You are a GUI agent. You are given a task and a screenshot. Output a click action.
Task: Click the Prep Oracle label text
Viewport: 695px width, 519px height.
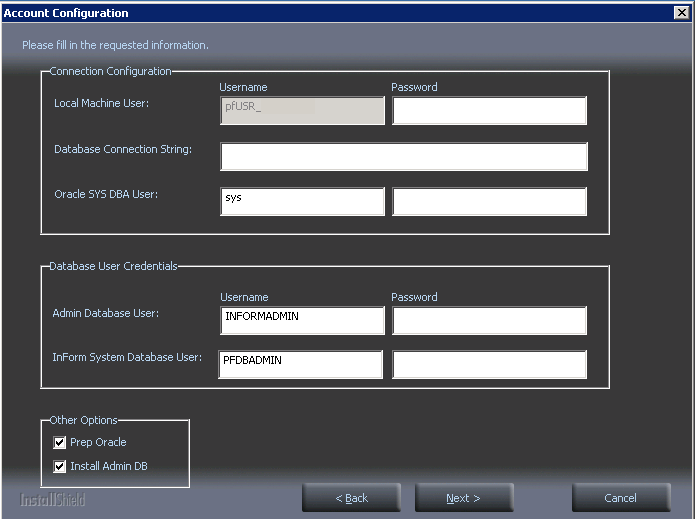click(98, 442)
